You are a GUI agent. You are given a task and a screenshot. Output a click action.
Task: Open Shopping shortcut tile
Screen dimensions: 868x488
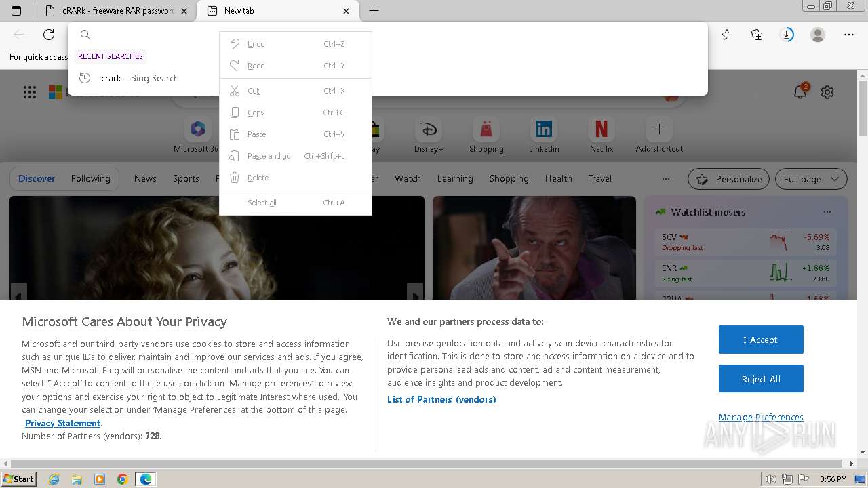pos(486,135)
